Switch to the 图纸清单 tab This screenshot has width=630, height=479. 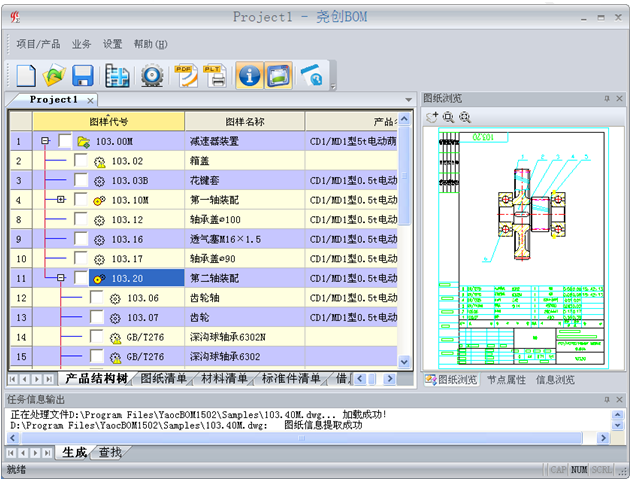[164, 379]
